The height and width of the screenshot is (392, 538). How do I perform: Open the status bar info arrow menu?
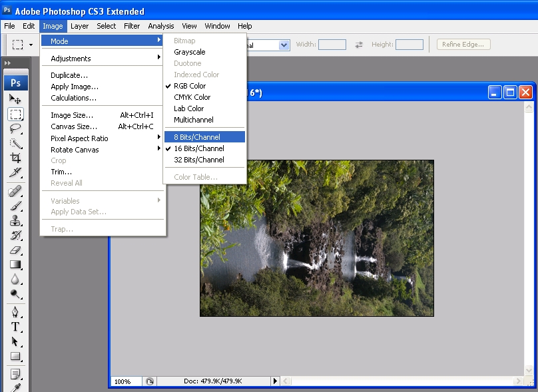tap(275, 381)
